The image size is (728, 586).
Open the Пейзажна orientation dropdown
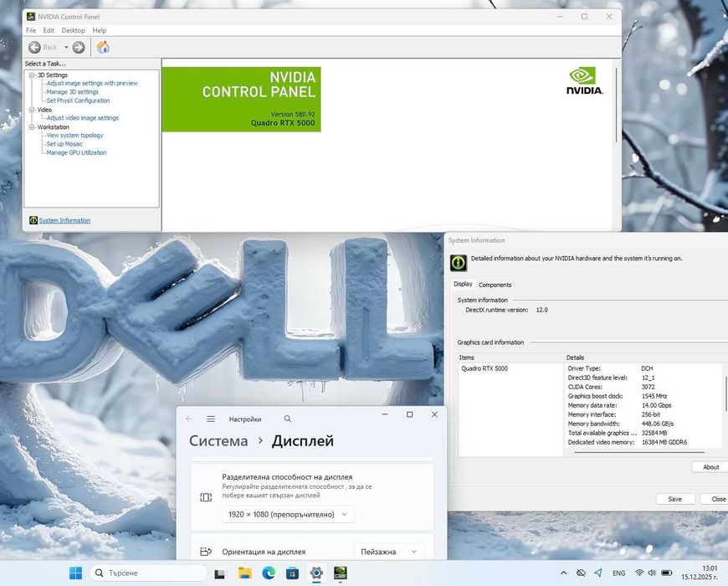[x=389, y=552]
